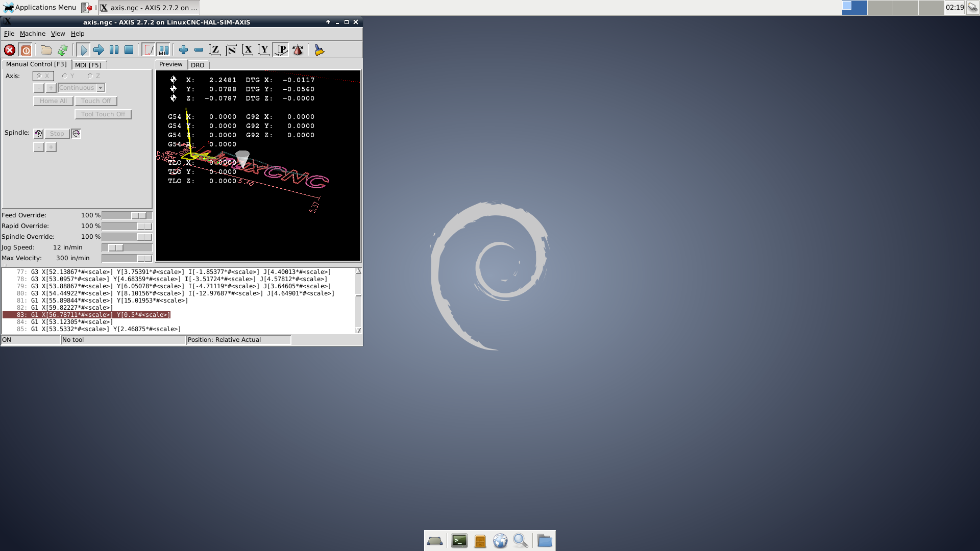Adjust the Feed Override slider

tap(127, 215)
